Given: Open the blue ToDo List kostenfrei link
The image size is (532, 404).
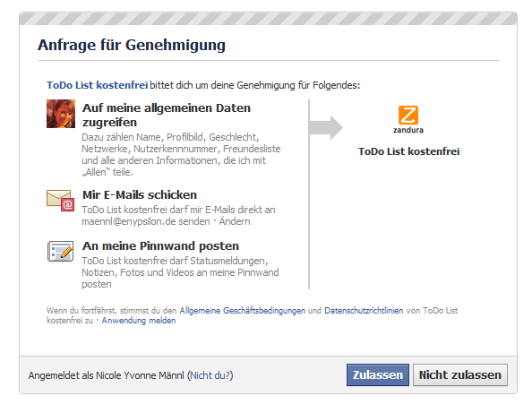Looking at the screenshot, I should tap(97, 85).
